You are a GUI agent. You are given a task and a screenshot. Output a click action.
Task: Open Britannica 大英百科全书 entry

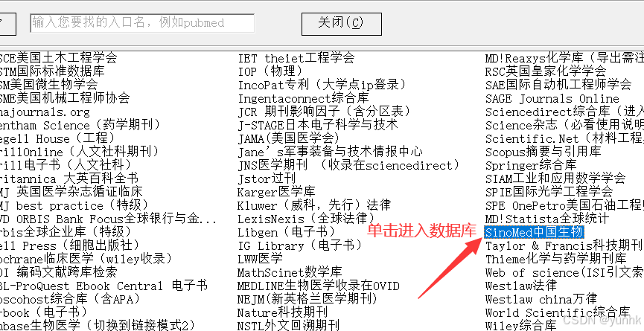69,179
